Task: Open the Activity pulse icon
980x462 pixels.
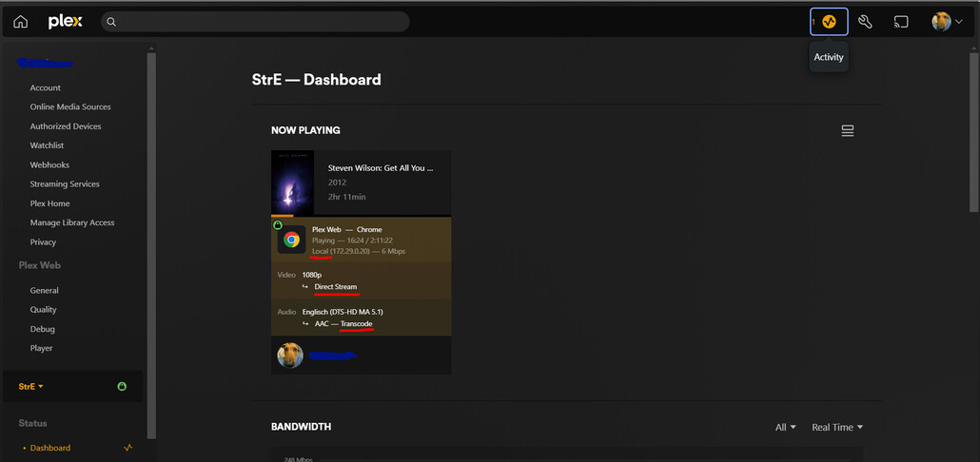Action: 829,22
